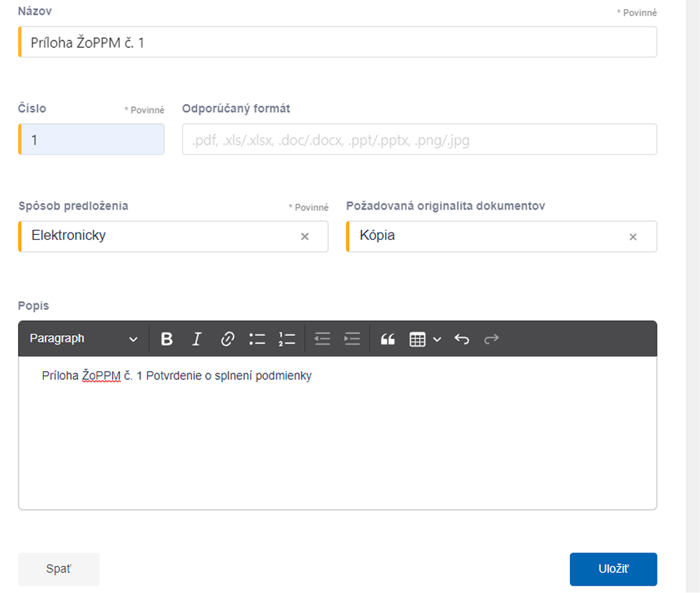Increase indent in the editor toolbar
Viewport: 700px width, 593px height.
[353, 339]
